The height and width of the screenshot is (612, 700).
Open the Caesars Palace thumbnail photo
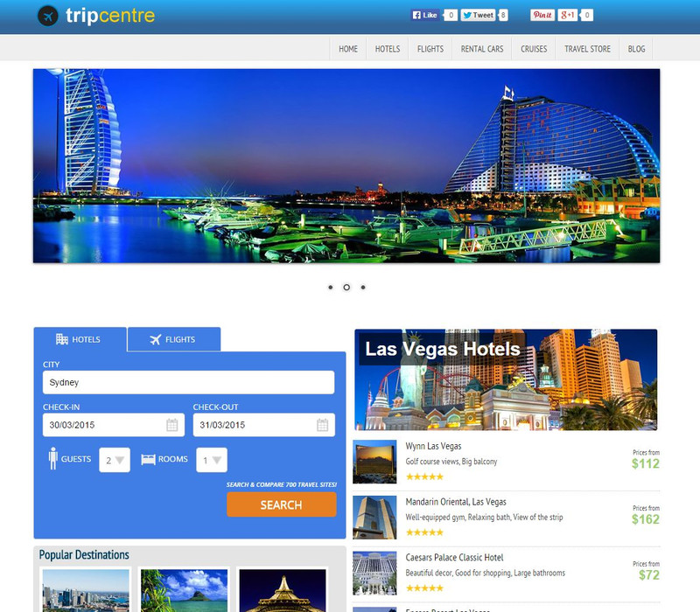pyautogui.click(x=374, y=574)
